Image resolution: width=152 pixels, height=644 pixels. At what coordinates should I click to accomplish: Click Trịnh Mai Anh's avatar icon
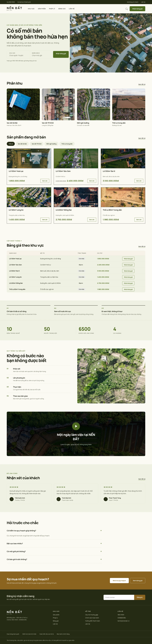pyautogui.click(x=59, y=499)
